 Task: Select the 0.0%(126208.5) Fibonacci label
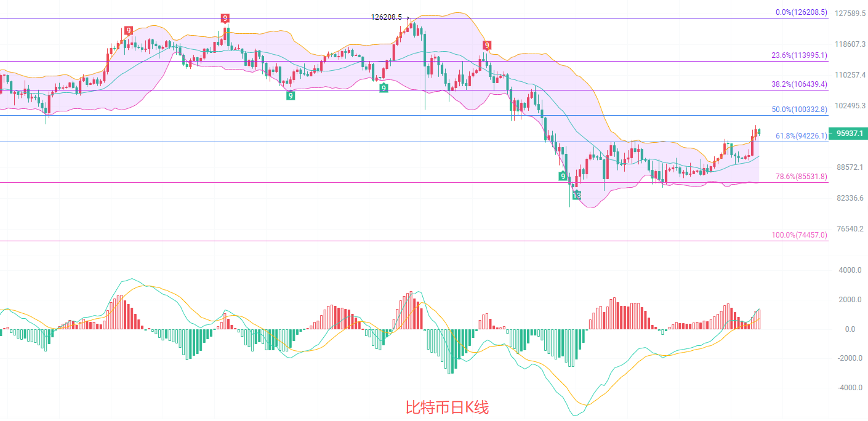point(801,12)
